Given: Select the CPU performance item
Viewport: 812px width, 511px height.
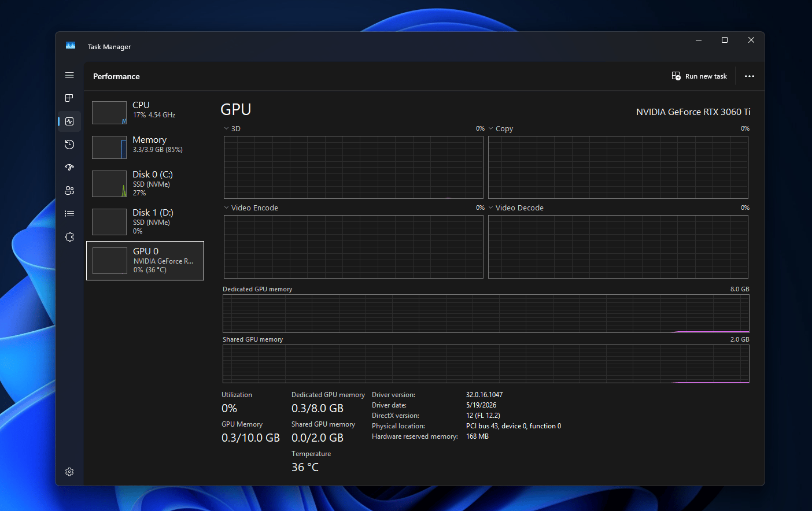Looking at the screenshot, I should pyautogui.click(x=145, y=112).
